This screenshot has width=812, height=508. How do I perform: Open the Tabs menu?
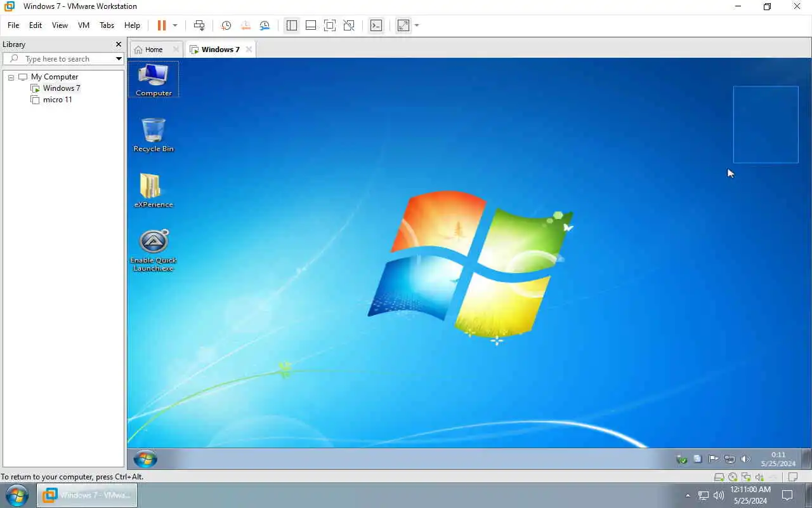click(x=107, y=25)
